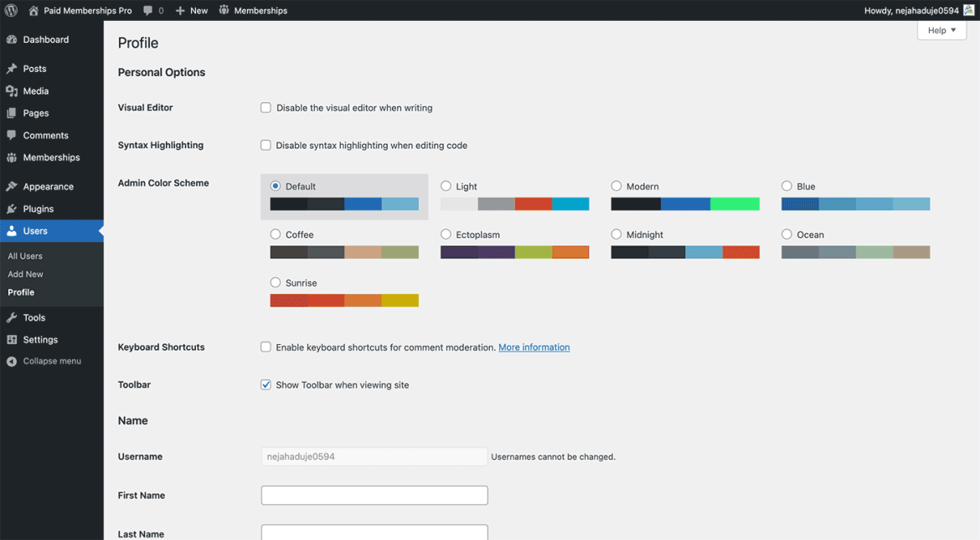Uncheck Show Toolbar when viewing site

click(266, 384)
